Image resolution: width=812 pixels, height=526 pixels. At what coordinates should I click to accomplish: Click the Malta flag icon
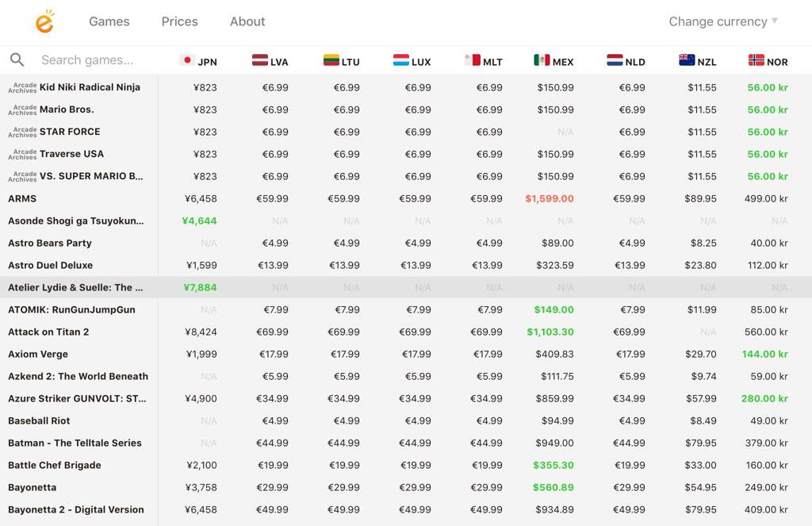473,60
